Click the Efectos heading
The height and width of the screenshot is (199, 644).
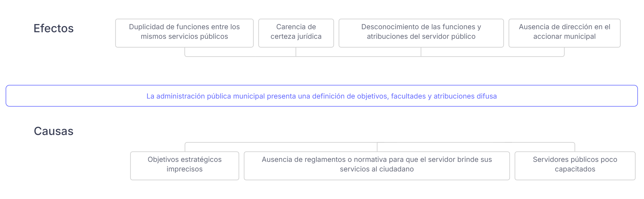point(54,28)
